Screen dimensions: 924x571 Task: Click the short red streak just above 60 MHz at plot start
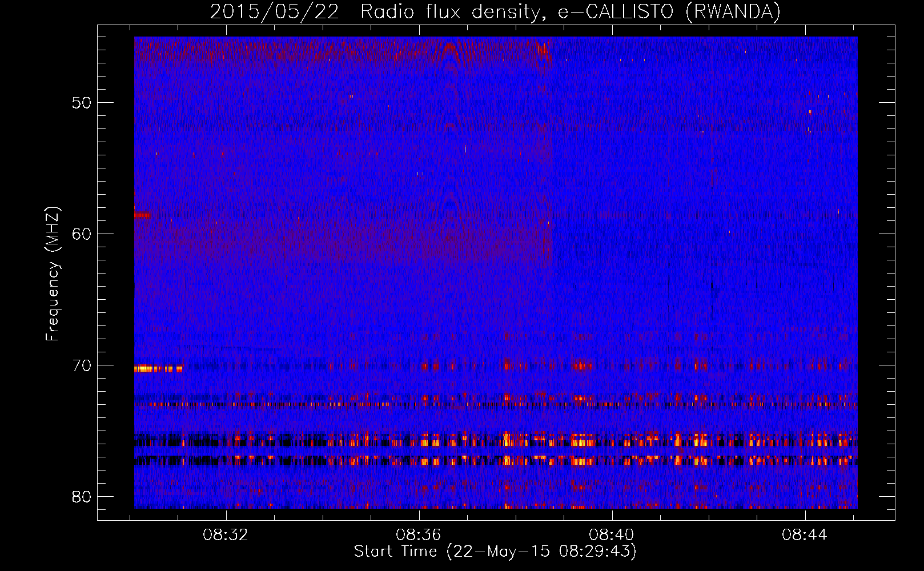[142, 215]
